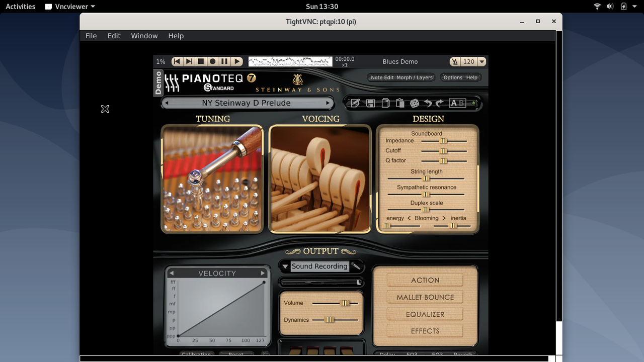
Task: Open the Help menu in TightVNC
Action: pos(176,36)
